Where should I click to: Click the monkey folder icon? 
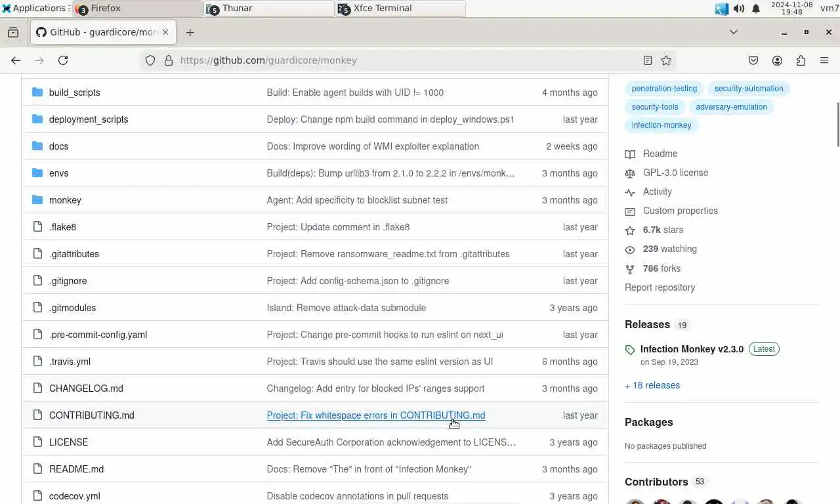[x=37, y=200]
